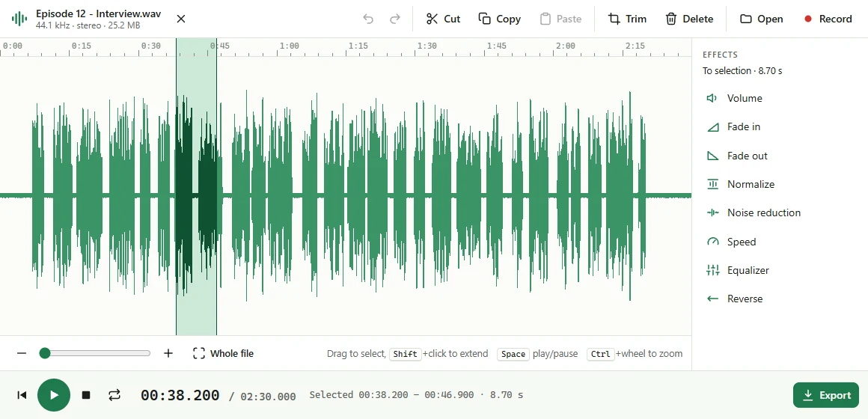Viewport: 868px width, 419px height.
Task: Open the Speed effect
Action: click(x=780, y=242)
